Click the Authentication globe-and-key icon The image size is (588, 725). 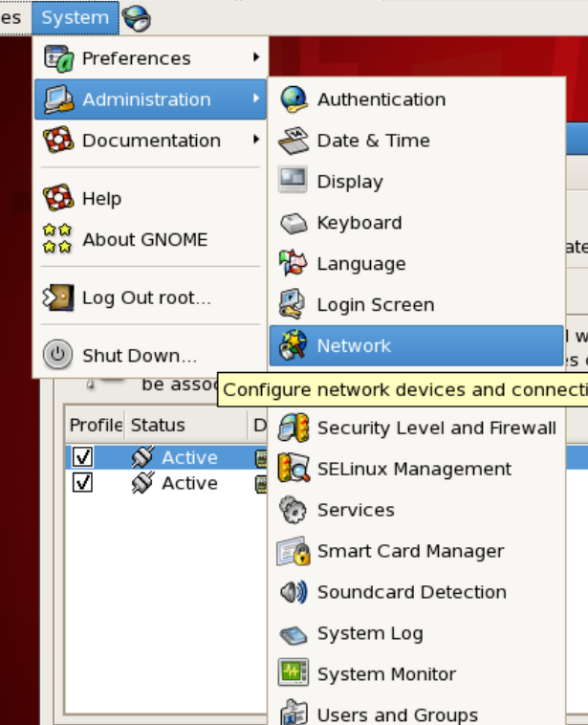coord(294,99)
